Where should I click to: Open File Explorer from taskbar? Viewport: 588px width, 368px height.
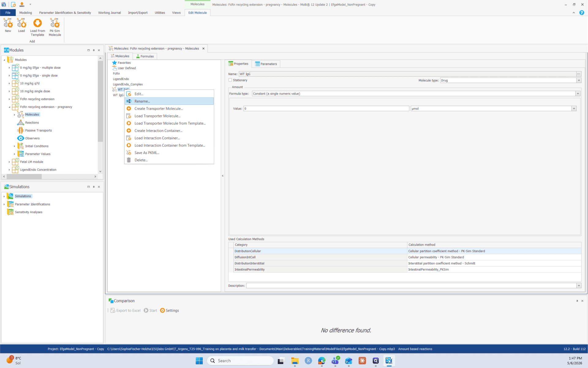pos(295,361)
